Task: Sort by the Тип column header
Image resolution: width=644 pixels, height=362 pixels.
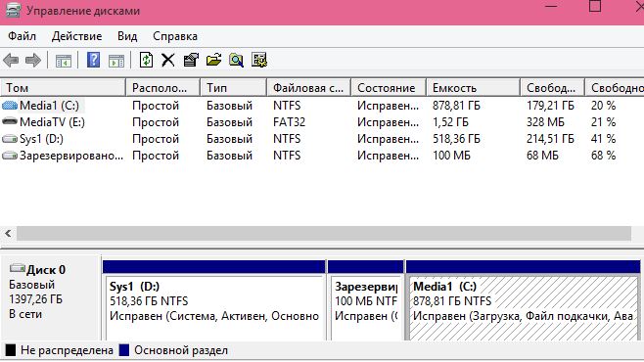Action: tap(234, 88)
